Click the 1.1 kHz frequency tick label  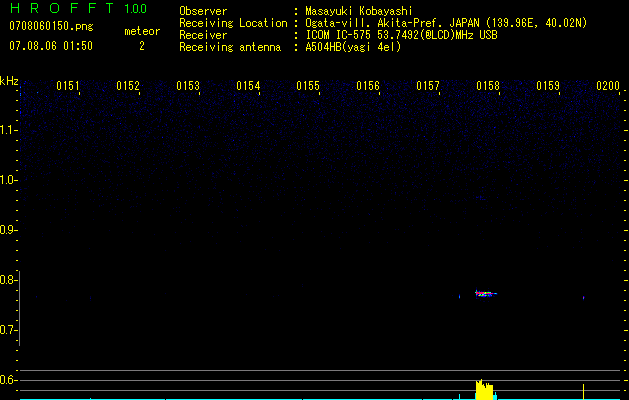point(8,130)
